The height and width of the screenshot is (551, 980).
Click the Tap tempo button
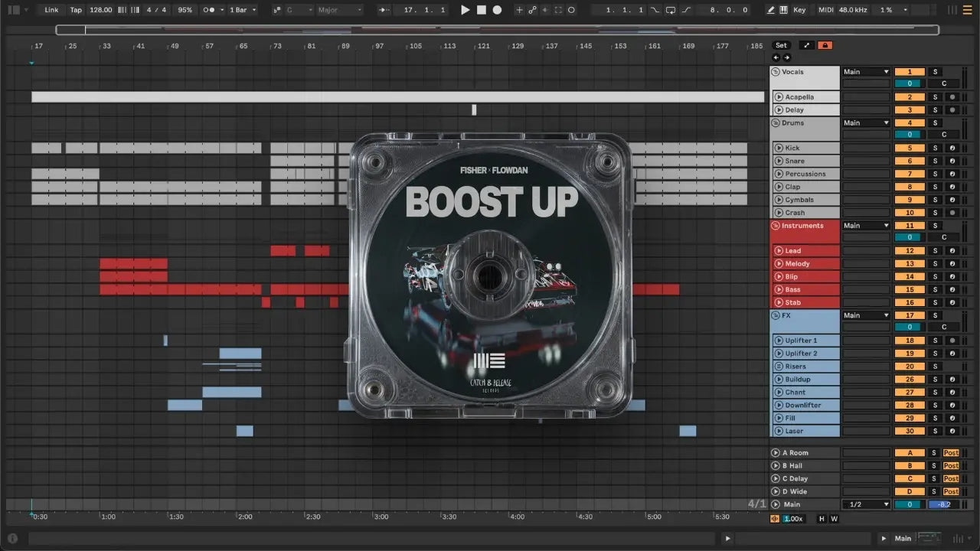click(x=76, y=10)
